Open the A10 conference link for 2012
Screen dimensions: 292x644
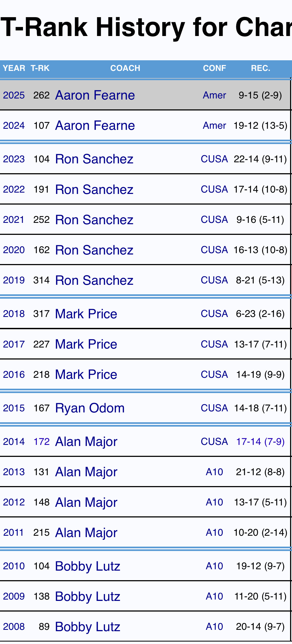click(214, 502)
